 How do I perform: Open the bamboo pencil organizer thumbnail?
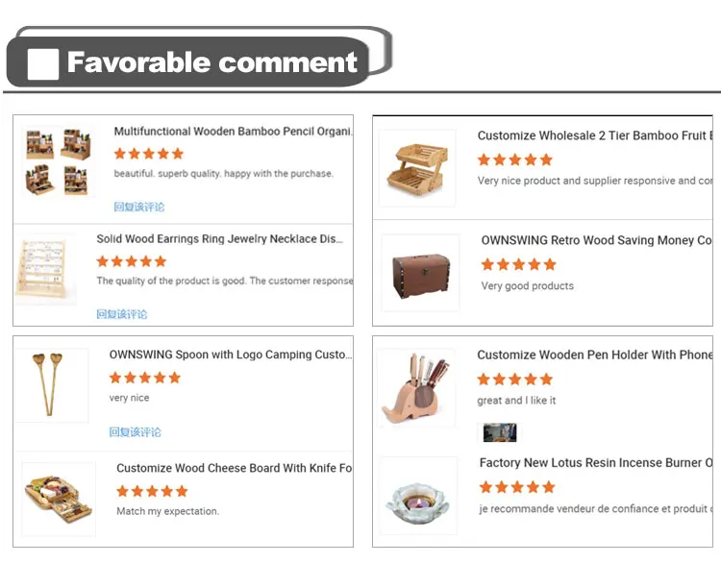[59, 161]
